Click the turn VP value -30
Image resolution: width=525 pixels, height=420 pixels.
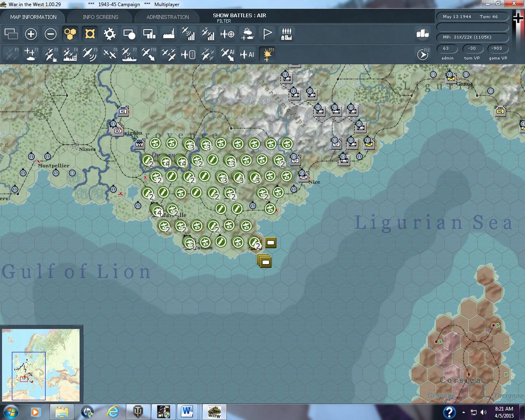click(x=472, y=48)
